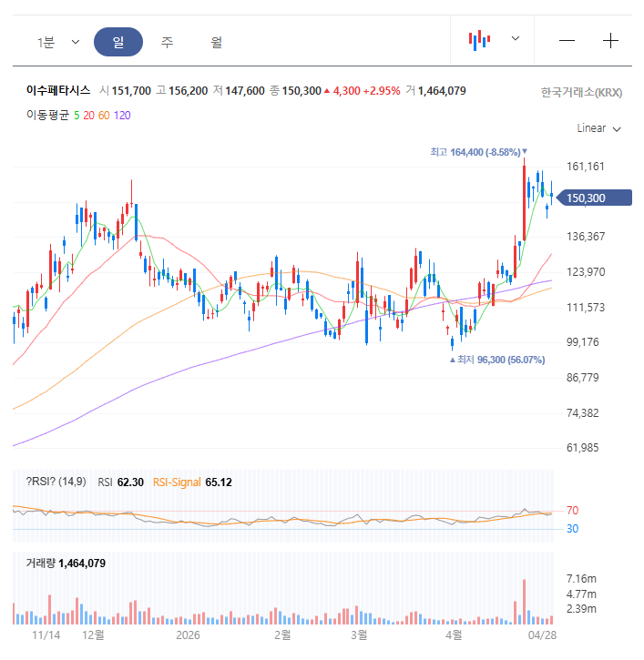
Task: Click the 종 150,300 closing price
Action: 295,91
